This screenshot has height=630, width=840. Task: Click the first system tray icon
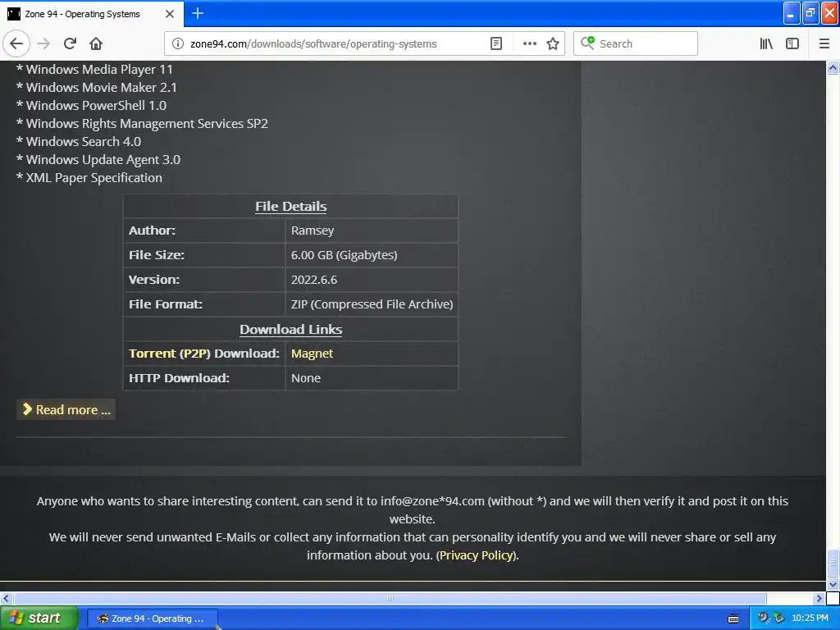click(x=764, y=619)
